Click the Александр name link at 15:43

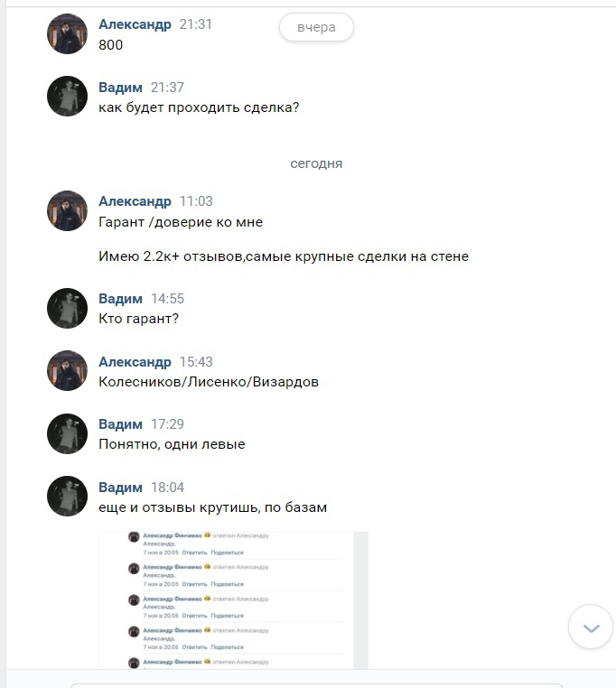point(135,362)
